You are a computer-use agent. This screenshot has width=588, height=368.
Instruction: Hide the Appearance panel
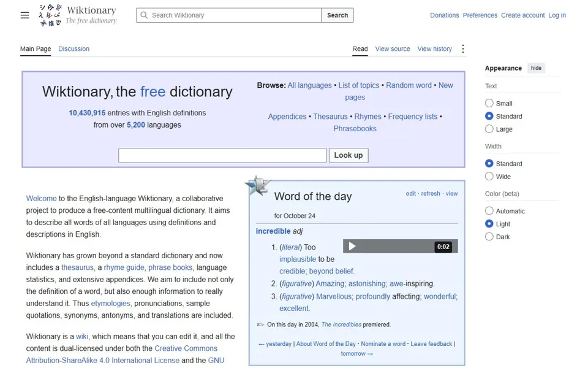(536, 68)
